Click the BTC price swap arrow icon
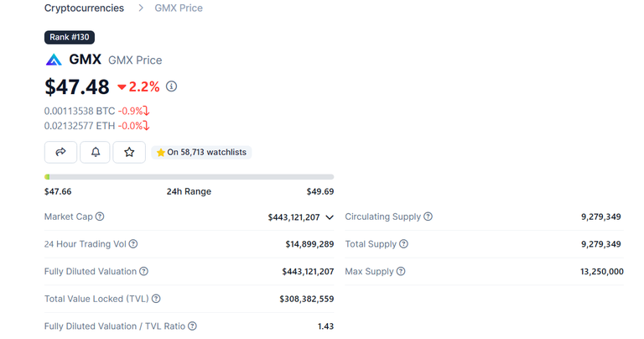Image resolution: width=644 pixels, height=339 pixels. coord(146,111)
